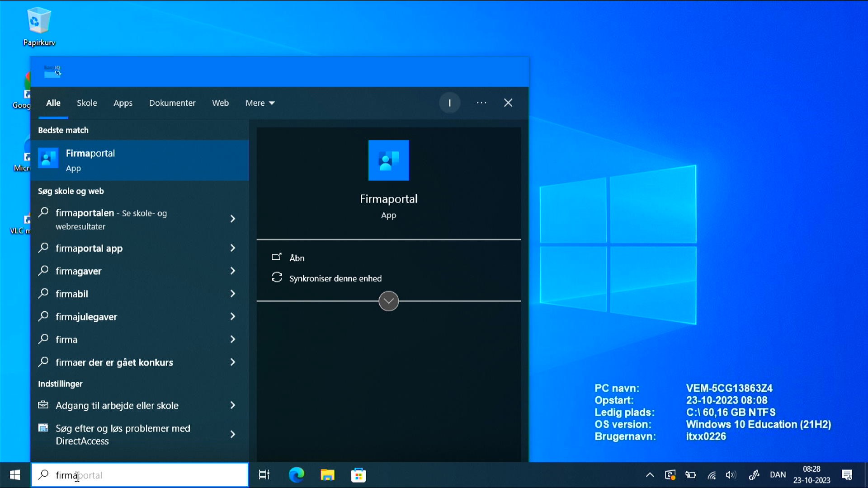Show hidden system tray icons
868x488 pixels.
point(650,475)
